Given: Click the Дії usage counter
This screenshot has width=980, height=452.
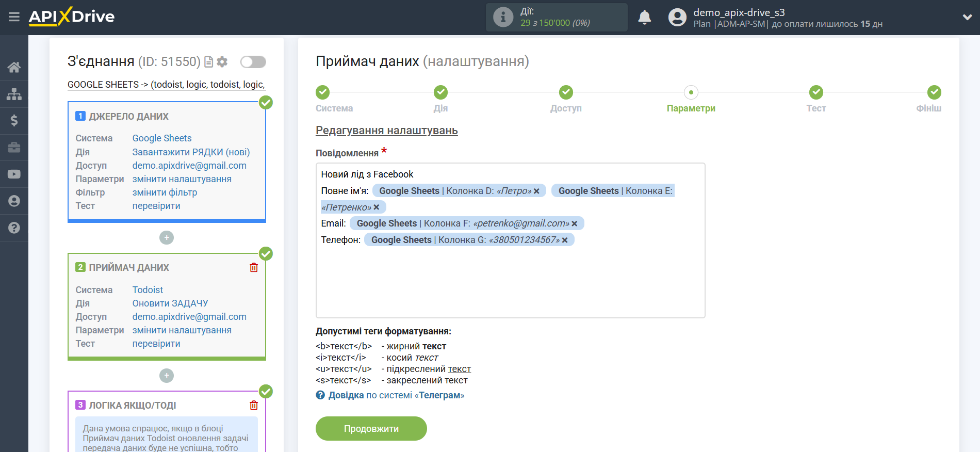Looking at the screenshot, I should [556, 17].
